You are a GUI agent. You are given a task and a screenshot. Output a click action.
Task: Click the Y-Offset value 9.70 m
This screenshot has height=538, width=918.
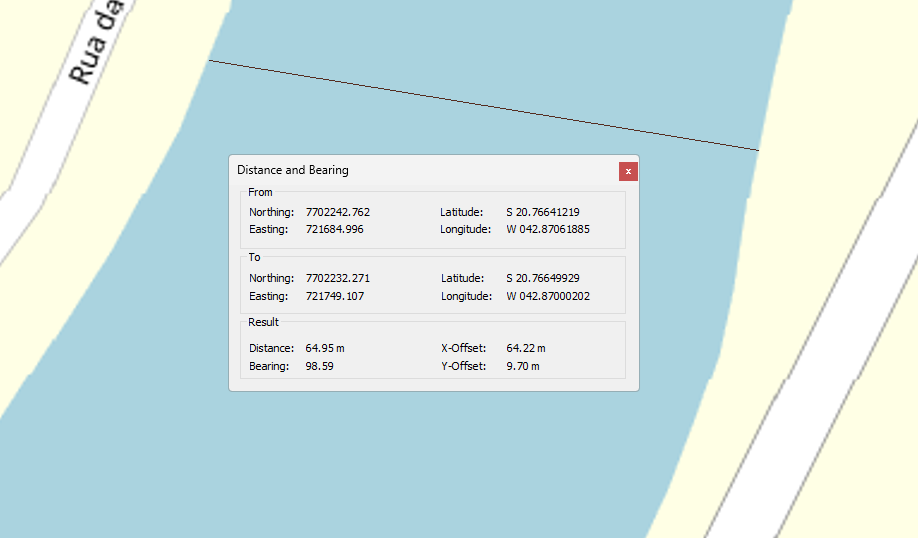[523, 366]
